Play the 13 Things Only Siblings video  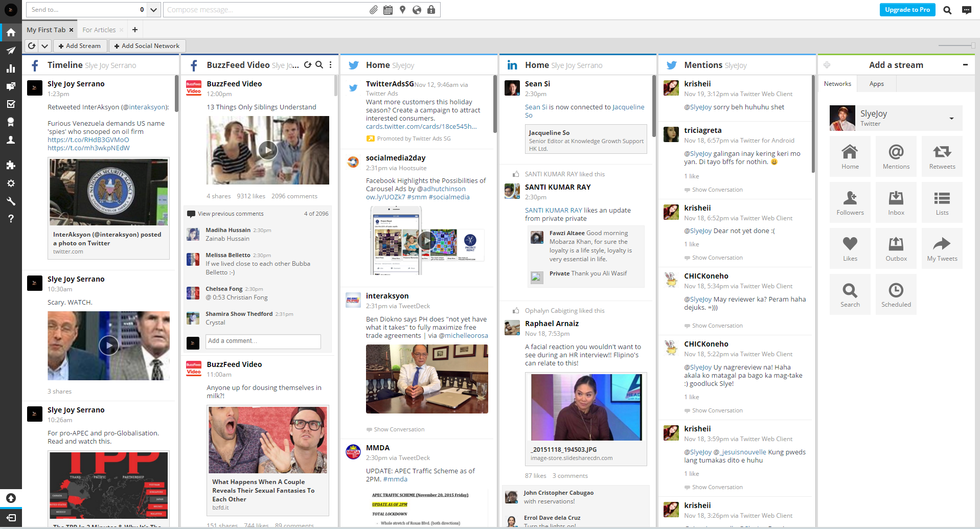tap(268, 150)
